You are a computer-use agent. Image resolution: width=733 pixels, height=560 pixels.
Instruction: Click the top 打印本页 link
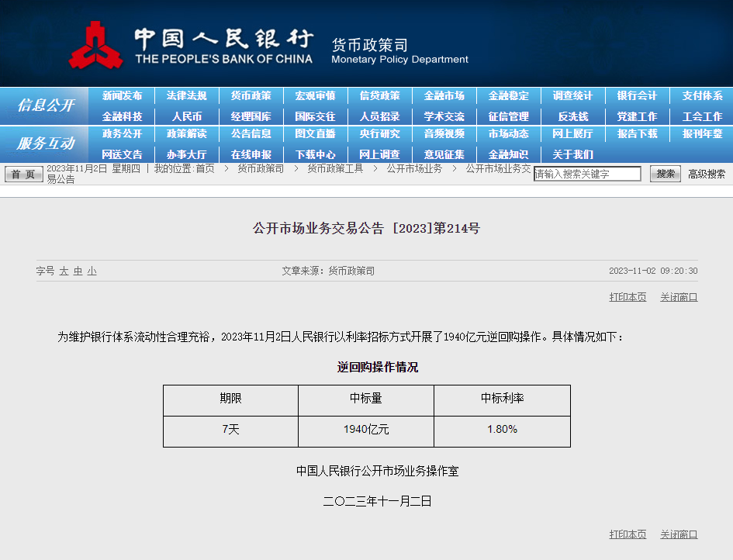click(628, 297)
